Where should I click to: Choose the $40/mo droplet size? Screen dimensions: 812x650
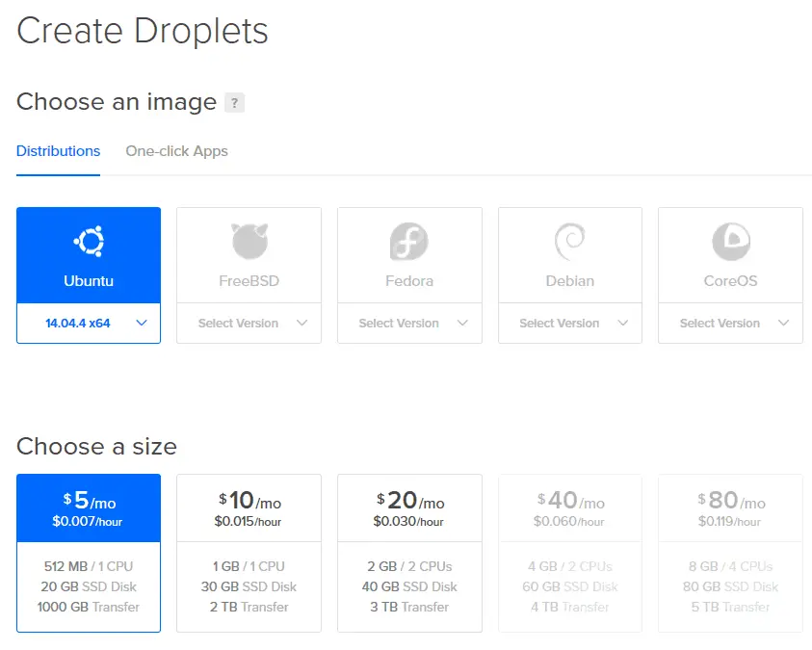point(570,554)
